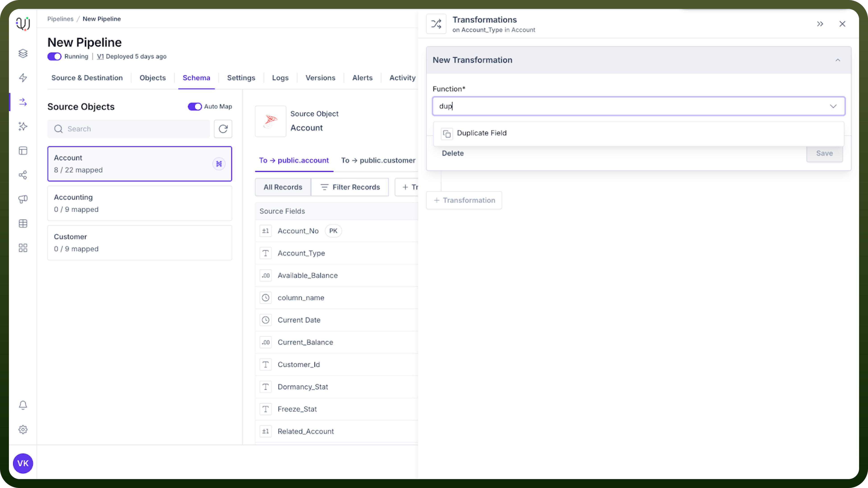
Task: Click the megaphone icon in sidebar
Action: click(23, 199)
